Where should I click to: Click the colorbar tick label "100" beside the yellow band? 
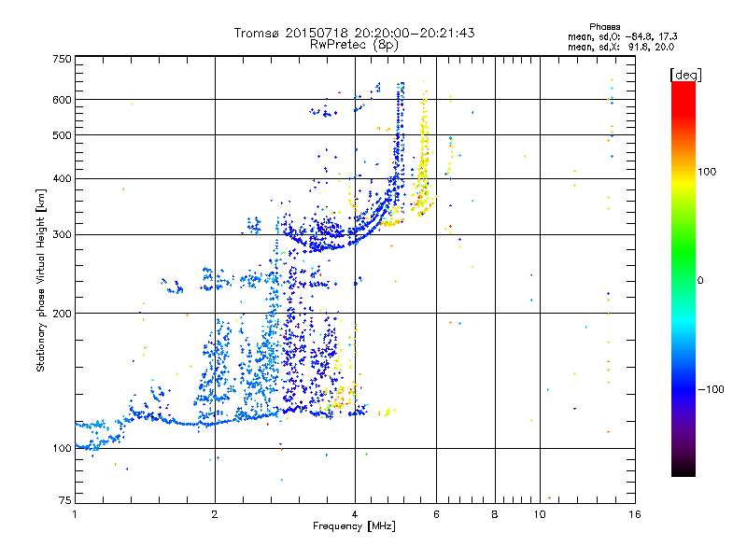(707, 172)
